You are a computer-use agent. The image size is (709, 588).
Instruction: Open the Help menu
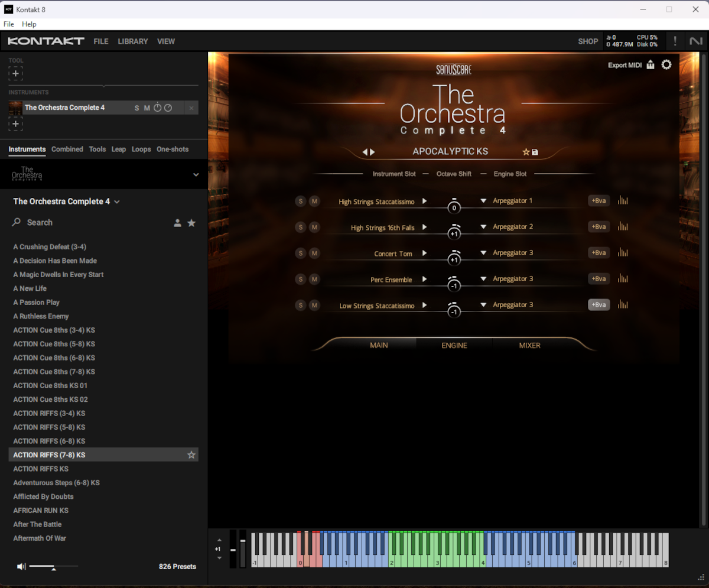(29, 24)
